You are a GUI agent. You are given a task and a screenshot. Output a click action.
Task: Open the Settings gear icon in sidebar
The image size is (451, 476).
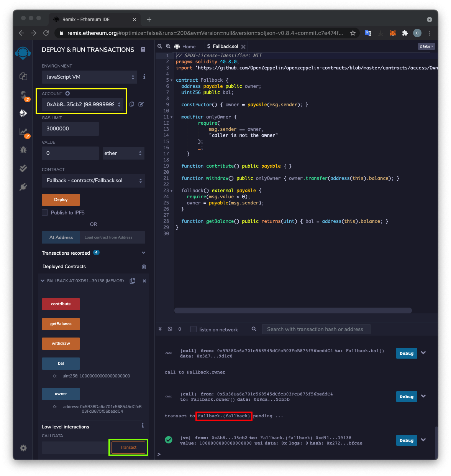(23, 448)
